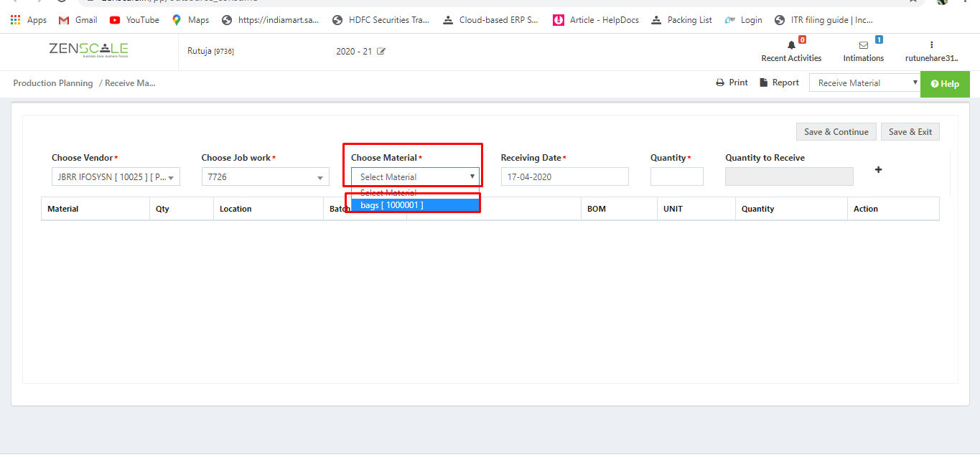Open the user menu for rutunehare31
The width and height of the screenshot is (980, 457).
click(931, 52)
